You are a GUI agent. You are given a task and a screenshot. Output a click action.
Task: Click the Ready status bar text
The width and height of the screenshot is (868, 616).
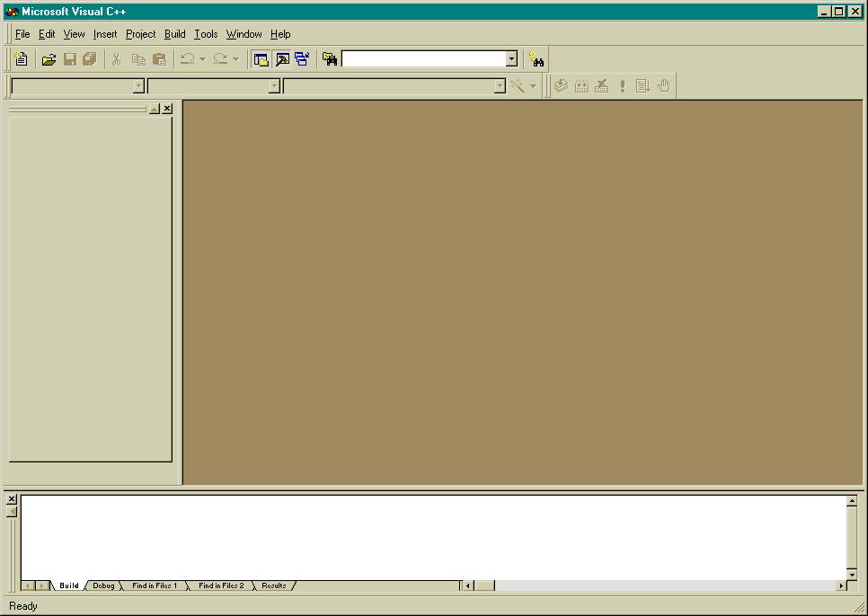23,606
